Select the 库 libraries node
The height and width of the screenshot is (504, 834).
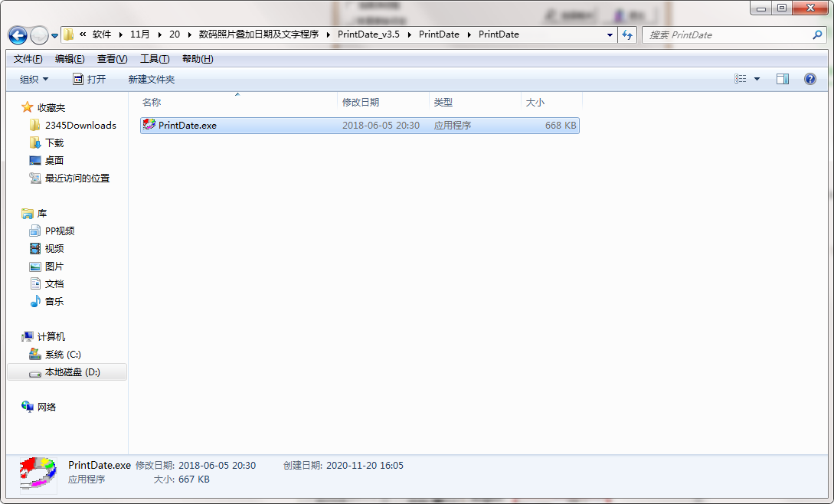42,214
